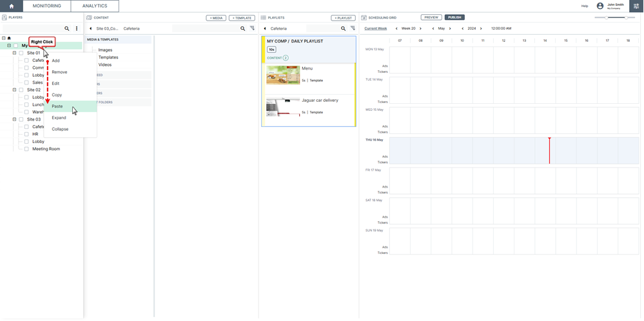This screenshot has height=321, width=644.
Task: Go to the previous week arrow
Action: click(x=396, y=29)
